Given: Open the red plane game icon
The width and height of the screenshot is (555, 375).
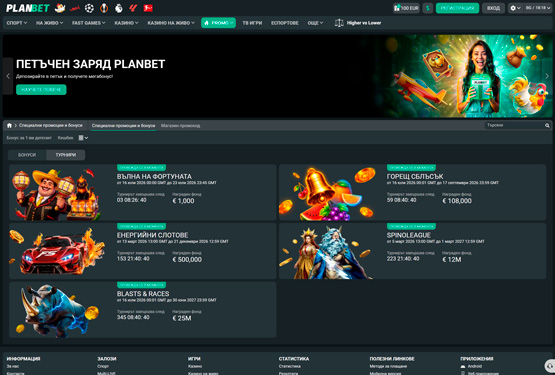Looking at the screenshot, I should [74, 8].
